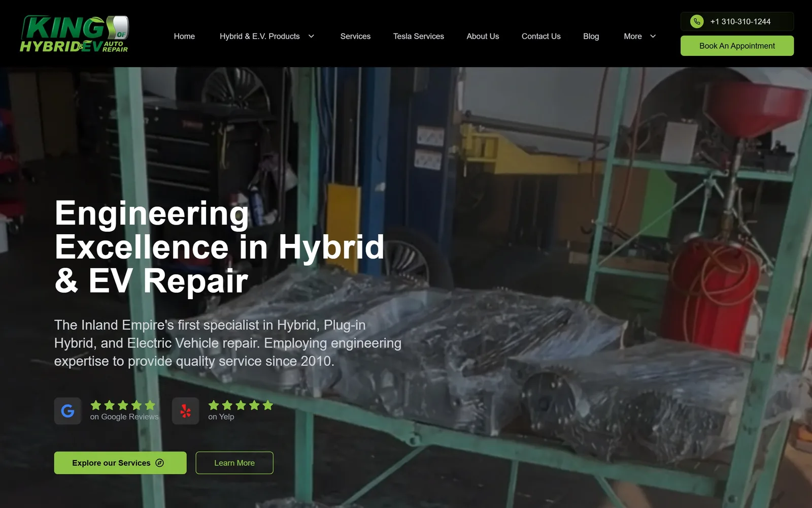Open Contact Us page

click(541, 36)
